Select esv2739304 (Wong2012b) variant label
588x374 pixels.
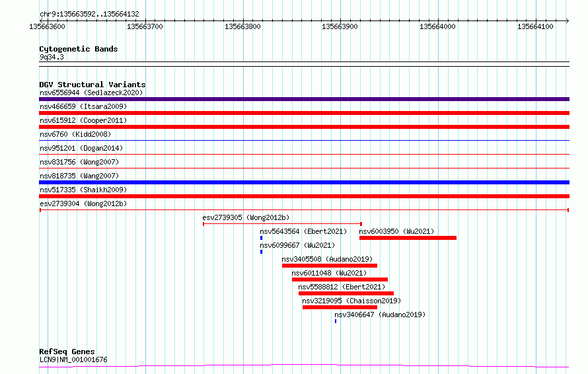(x=83, y=204)
